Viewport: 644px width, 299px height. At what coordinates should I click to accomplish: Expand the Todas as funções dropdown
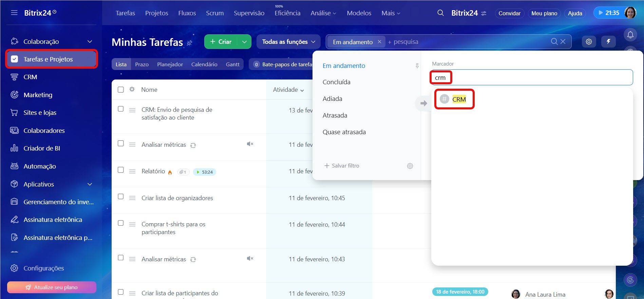pos(288,41)
